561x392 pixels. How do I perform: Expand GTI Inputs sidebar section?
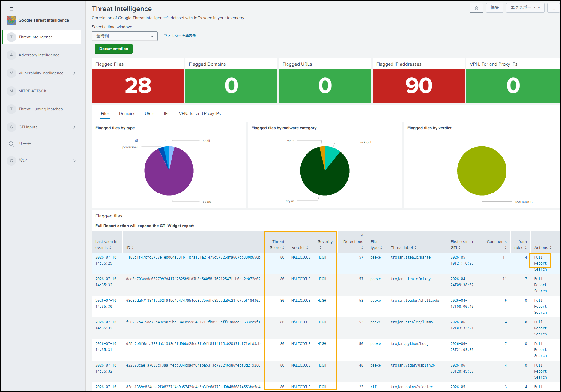click(x=74, y=127)
